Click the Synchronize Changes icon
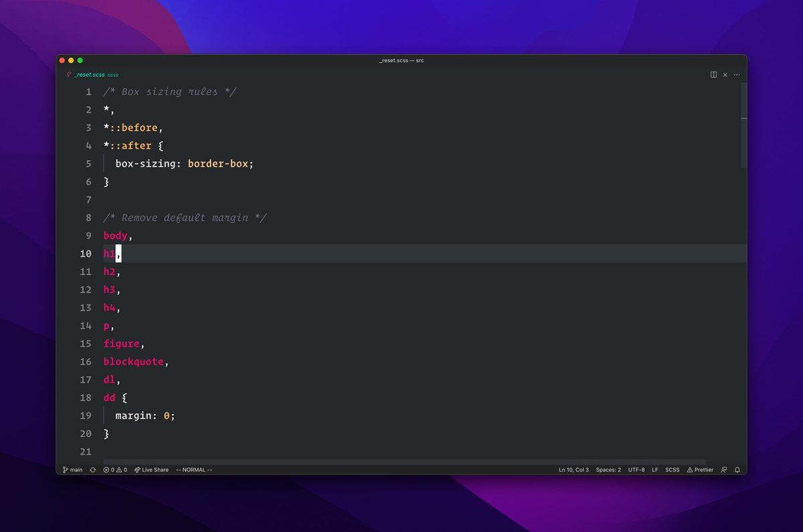This screenshot has height=532, width=803. 92,470
